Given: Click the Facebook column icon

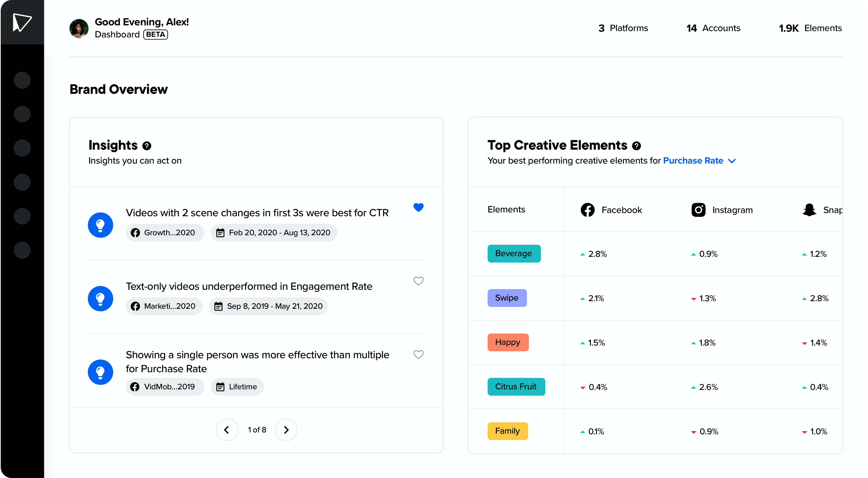Looking at the screenshot, I should click(x=588, y=210).
